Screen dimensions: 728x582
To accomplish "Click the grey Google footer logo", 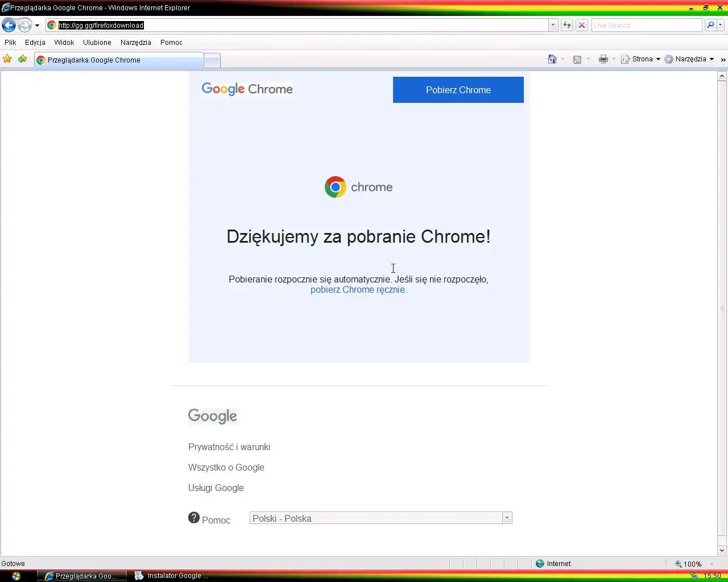I will tap(213, 416).
